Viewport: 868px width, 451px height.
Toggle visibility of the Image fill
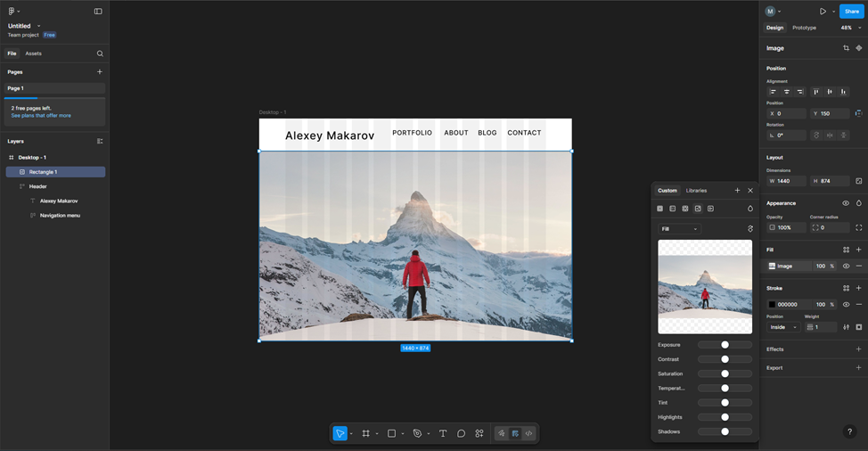(x=846, y=266)
